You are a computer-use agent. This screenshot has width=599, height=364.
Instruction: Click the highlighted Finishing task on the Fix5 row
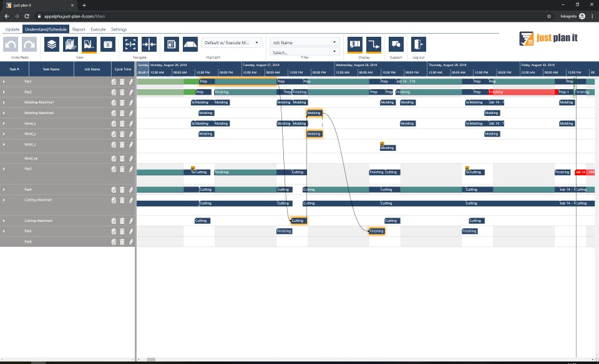377,231
